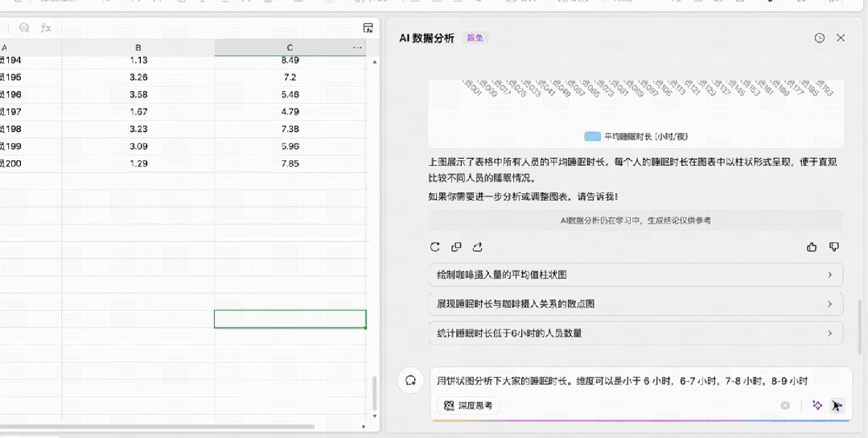This screenshot has width=868, height=438.
Task: Give the response a thumbs down
Action: (x=833, y=247)
